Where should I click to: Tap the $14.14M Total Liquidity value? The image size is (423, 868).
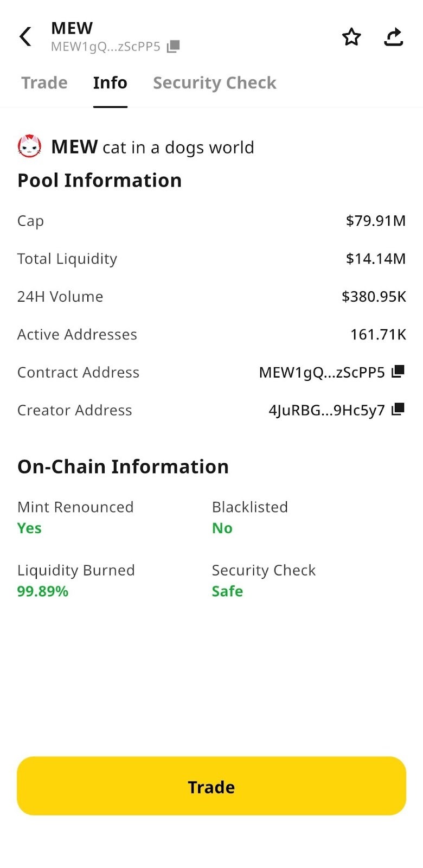pyautogui.click(x=375, y=259)
